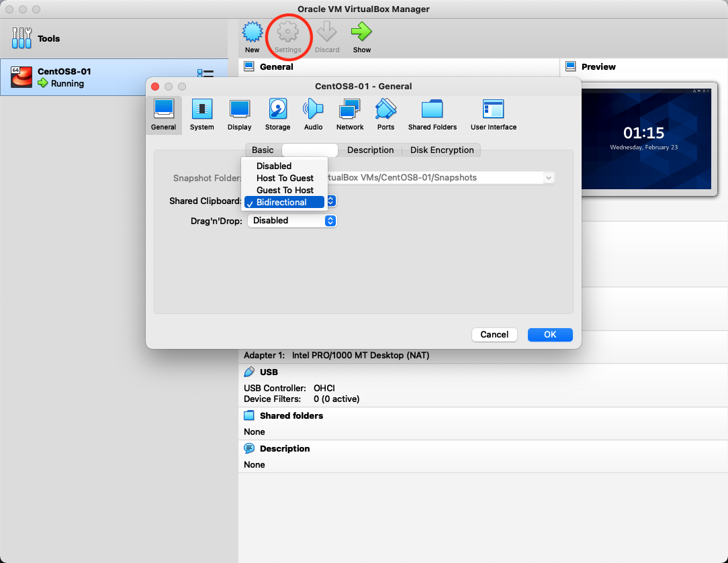Click the Description section heading
Image resolution: width=728 pixels, height=563 pixels.
click(285, 448)
